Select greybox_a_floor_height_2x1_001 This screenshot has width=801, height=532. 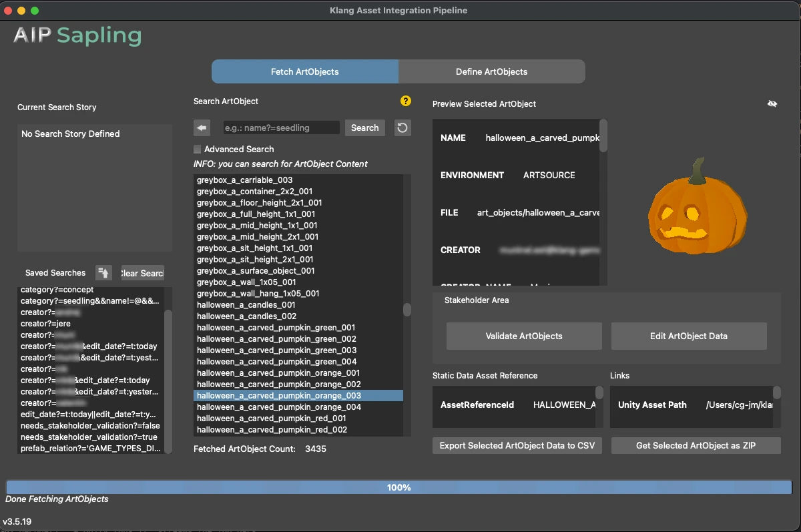pyautogui.click(x=298, y=203)
